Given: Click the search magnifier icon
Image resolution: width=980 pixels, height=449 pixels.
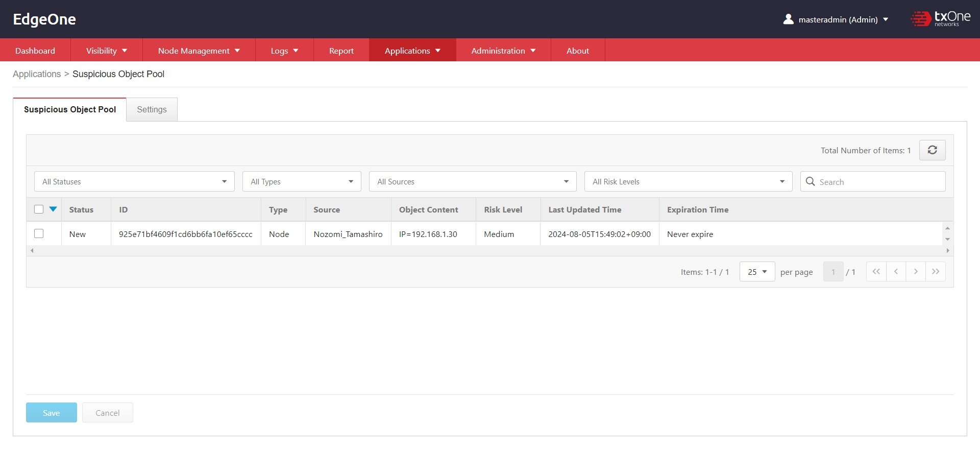Looking at the screenshot, I should click(810, 181).
